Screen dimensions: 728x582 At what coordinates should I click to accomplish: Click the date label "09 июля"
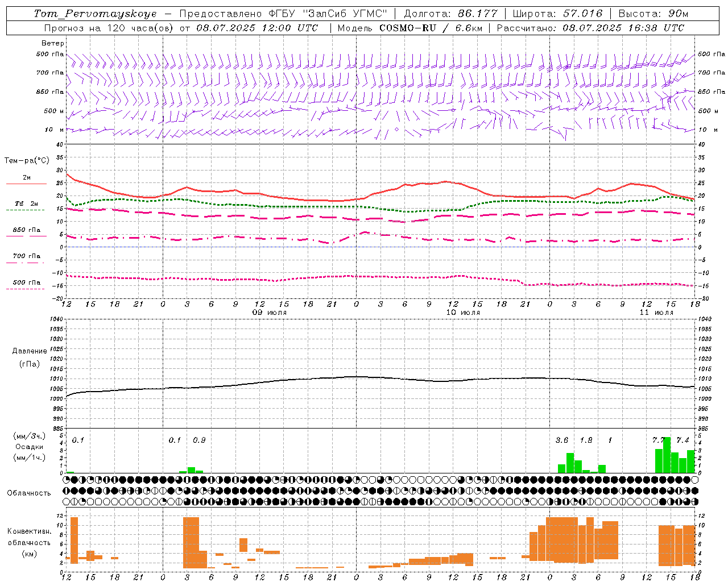[x=270, y=313]
